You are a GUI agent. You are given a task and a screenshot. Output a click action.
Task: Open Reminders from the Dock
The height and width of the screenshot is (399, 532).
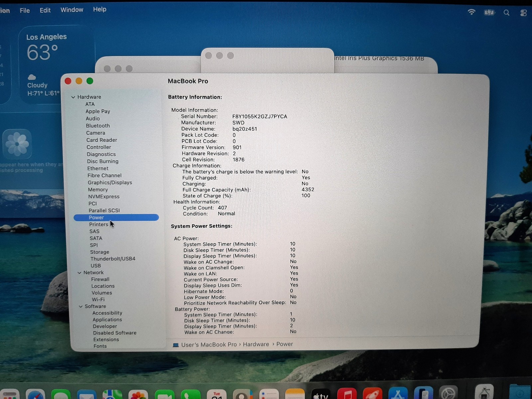click(x=269, y=394)
